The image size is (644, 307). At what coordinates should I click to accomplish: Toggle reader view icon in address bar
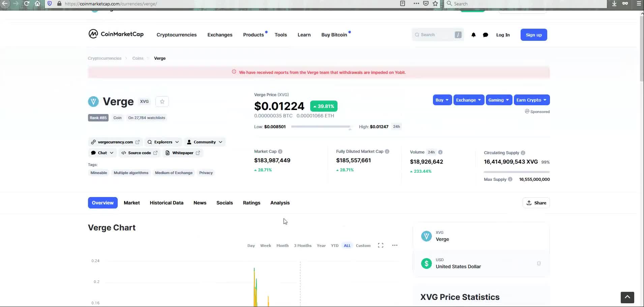click(x=403, y=4)
